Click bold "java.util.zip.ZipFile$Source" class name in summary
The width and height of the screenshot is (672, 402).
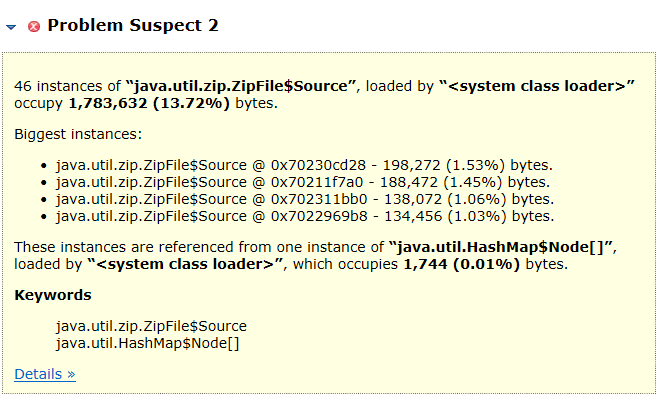point(242,86)
